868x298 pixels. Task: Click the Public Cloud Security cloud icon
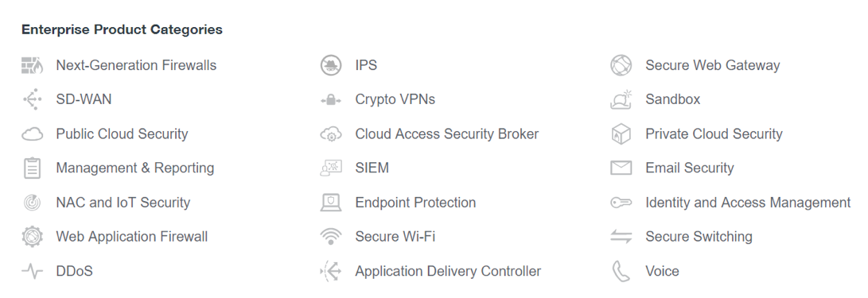32,134
